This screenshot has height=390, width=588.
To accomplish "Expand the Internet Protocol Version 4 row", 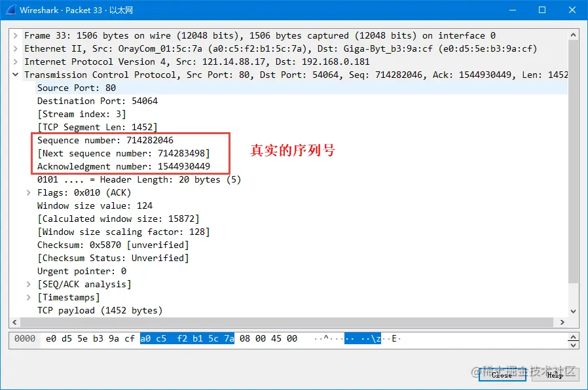I will (15, 62).
